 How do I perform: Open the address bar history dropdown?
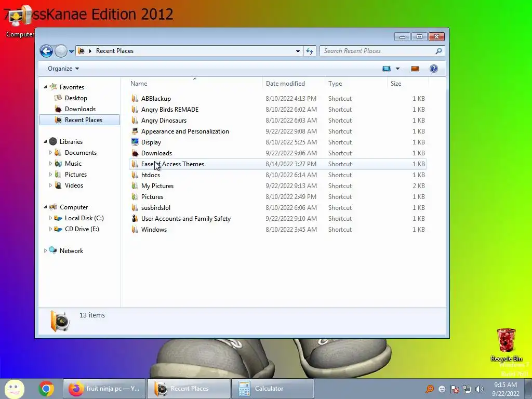[298, 51]
